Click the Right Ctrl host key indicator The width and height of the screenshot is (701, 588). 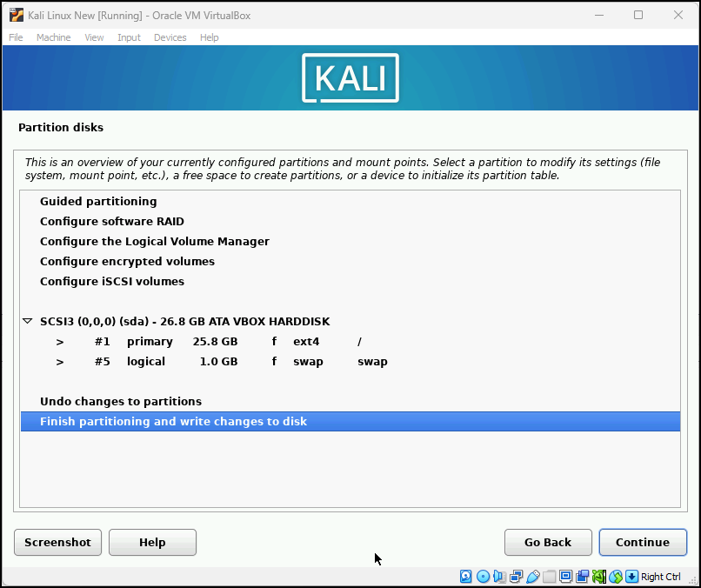click(661, 577)
